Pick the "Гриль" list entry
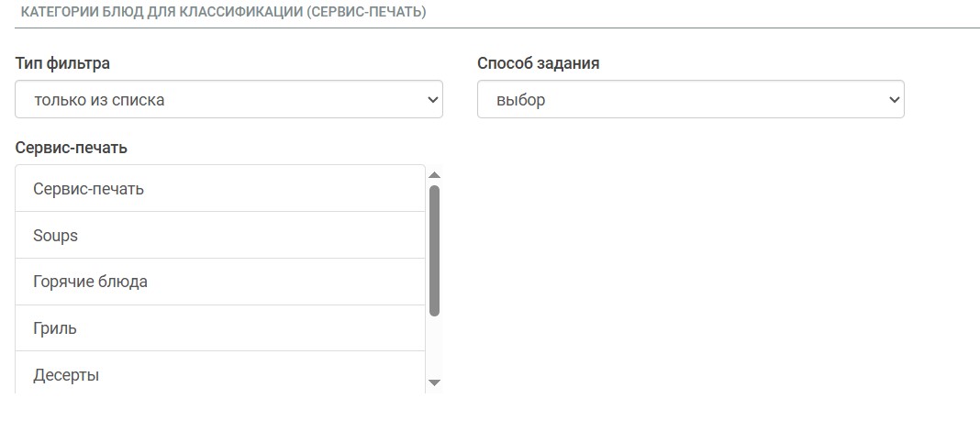The height and width of the screenshot is (432, 980). click(x=55, y=328)
